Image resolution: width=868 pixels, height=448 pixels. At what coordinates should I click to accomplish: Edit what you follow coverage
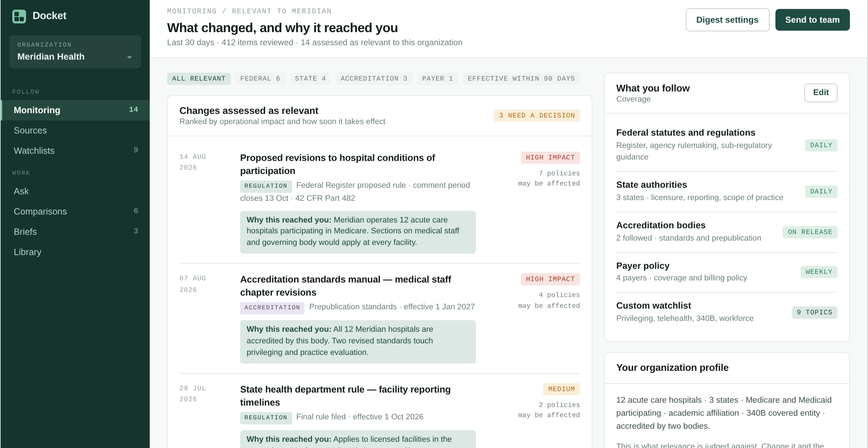coord(821,93)
